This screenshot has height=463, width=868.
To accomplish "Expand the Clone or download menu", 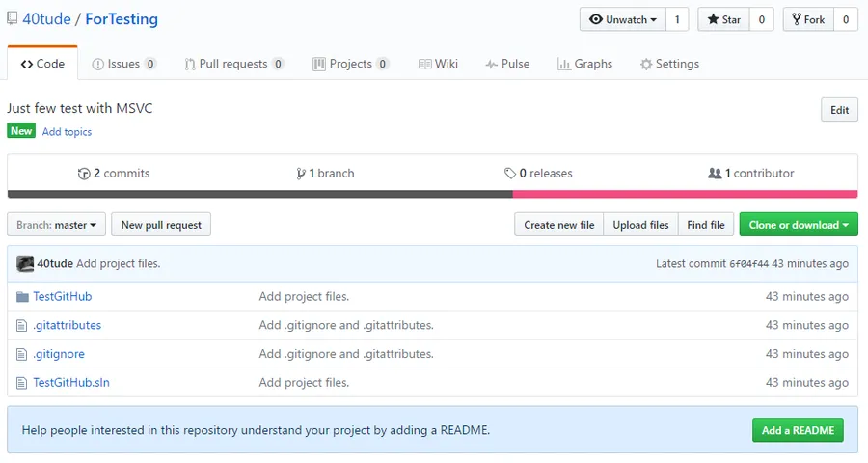I will coord(799,225).
